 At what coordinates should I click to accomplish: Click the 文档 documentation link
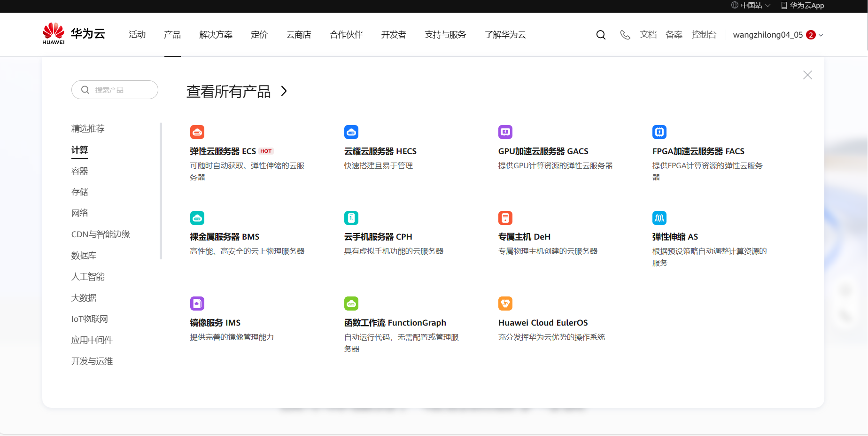coord(648,34)
